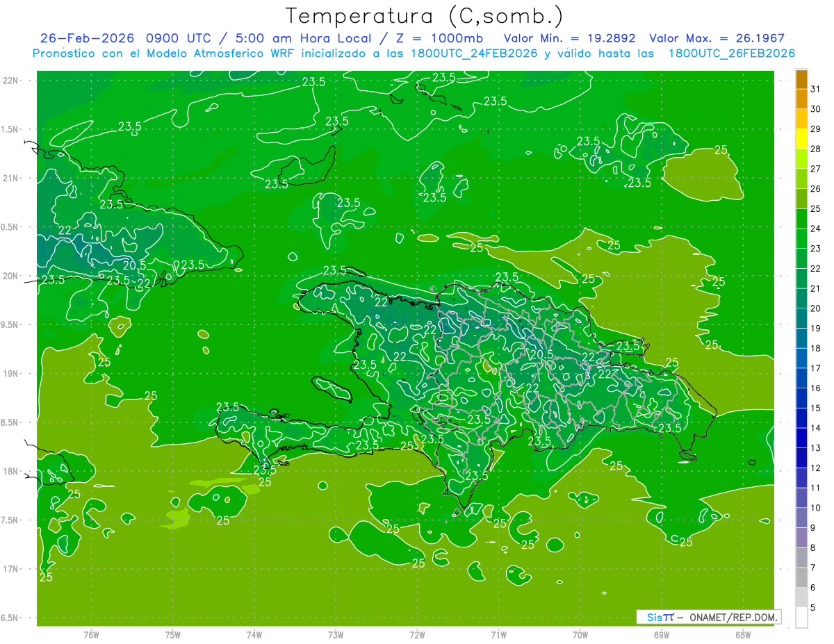Click the dark blue legend band between 13 and 14
The height and width of the screenshot is (644, 834).
[801, 438]
